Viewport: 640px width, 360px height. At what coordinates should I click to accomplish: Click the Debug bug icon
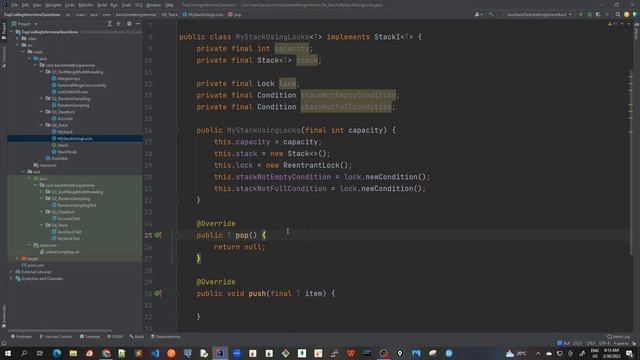coord(589,14)
